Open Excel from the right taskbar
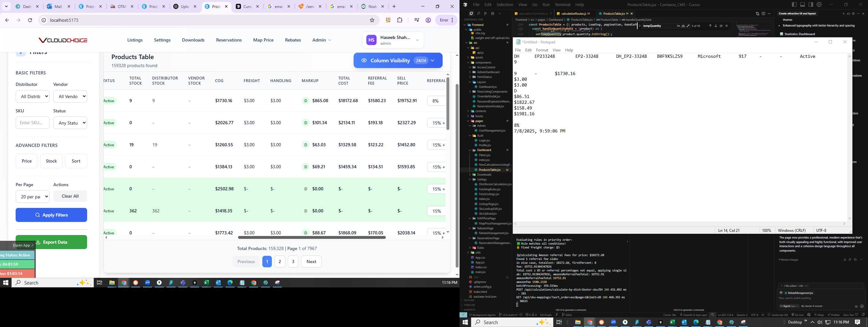 click(672, 322)
